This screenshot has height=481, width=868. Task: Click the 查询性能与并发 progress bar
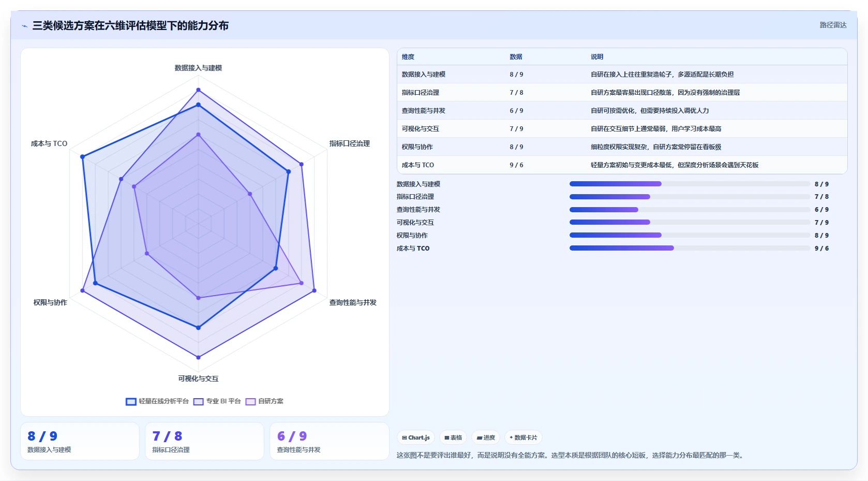pos(690,210)
